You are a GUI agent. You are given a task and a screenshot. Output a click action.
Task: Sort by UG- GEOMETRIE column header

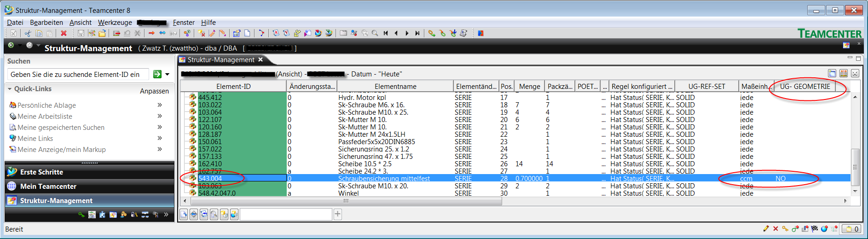click(805, 86)
